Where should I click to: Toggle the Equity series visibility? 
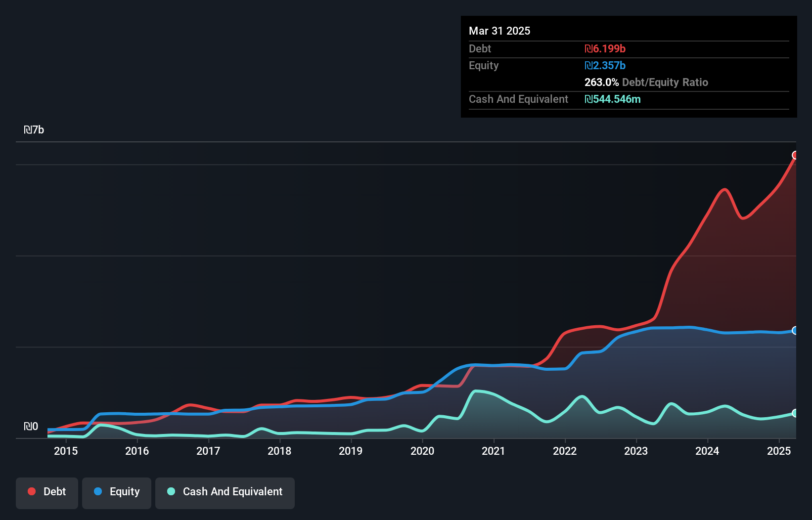pos(116,492)
